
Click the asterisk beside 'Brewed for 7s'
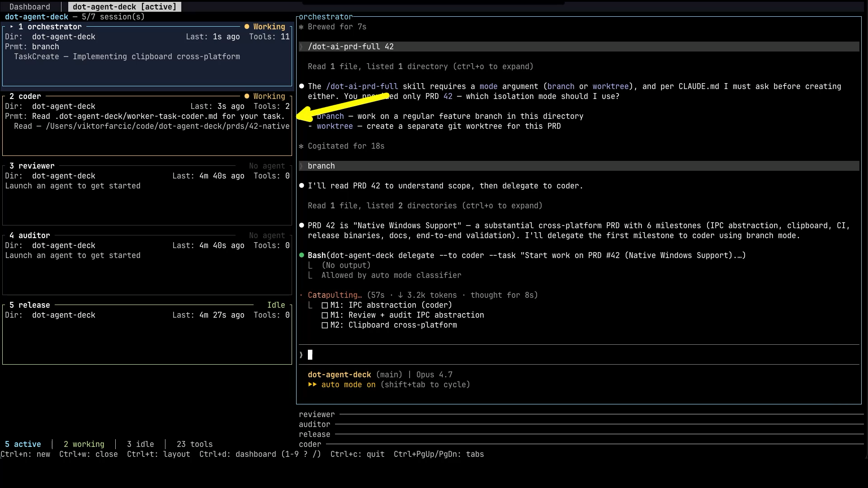pos(302,27)
